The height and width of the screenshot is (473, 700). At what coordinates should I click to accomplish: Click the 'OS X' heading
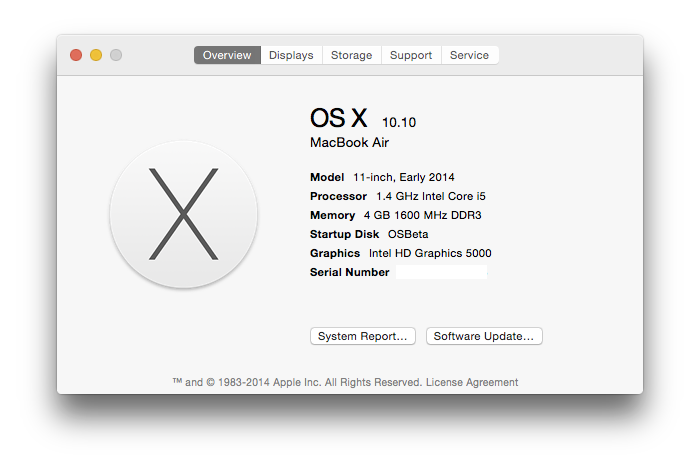click(338, 118)
